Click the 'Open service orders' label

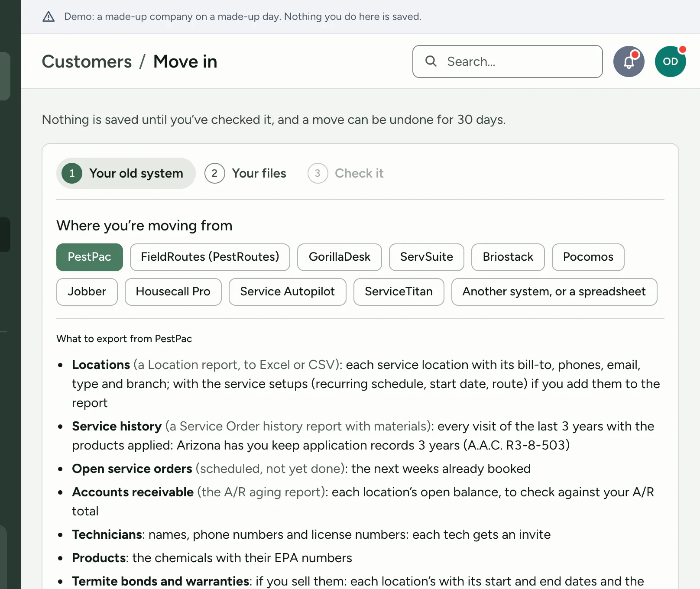(x=132, y=469)
